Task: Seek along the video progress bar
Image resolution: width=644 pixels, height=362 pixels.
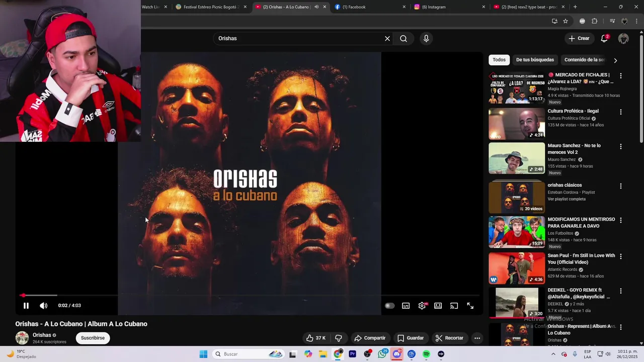Action: click(250, 296)
